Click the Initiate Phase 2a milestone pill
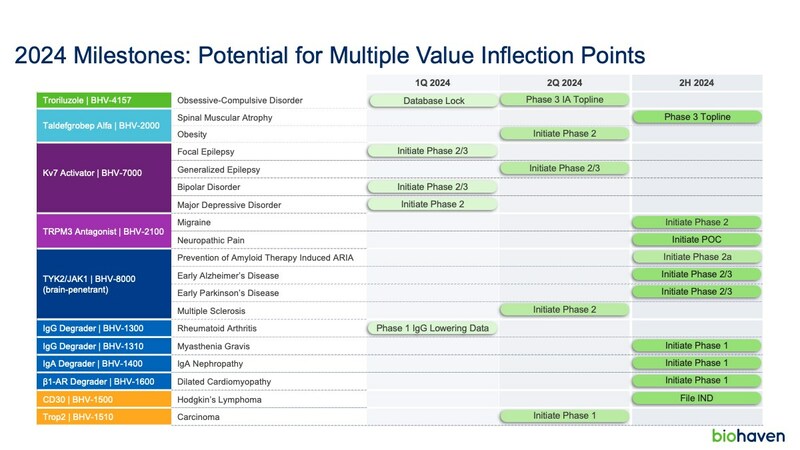The image size is (800, 450). (x=696, y=257)
